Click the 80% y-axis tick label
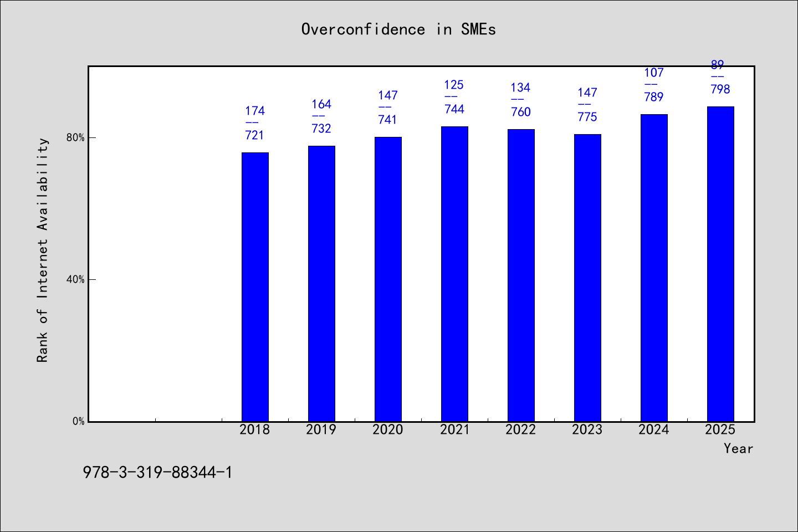Viewport: 798px width, 532px height. [76, 137]
